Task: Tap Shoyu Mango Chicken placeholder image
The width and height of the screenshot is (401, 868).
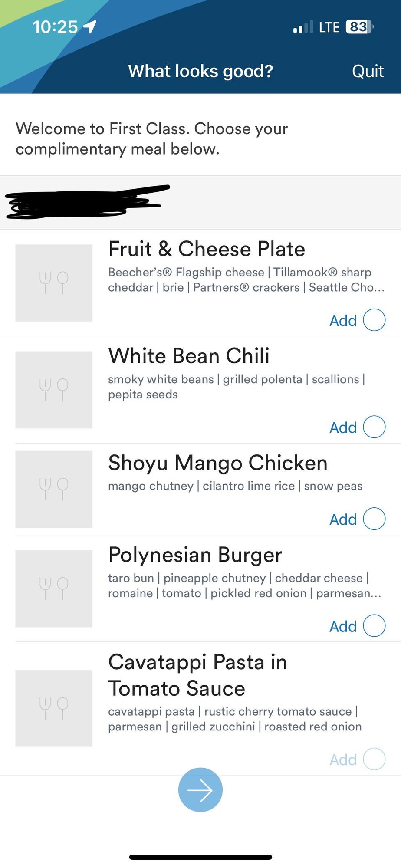Action: (54, 489)
